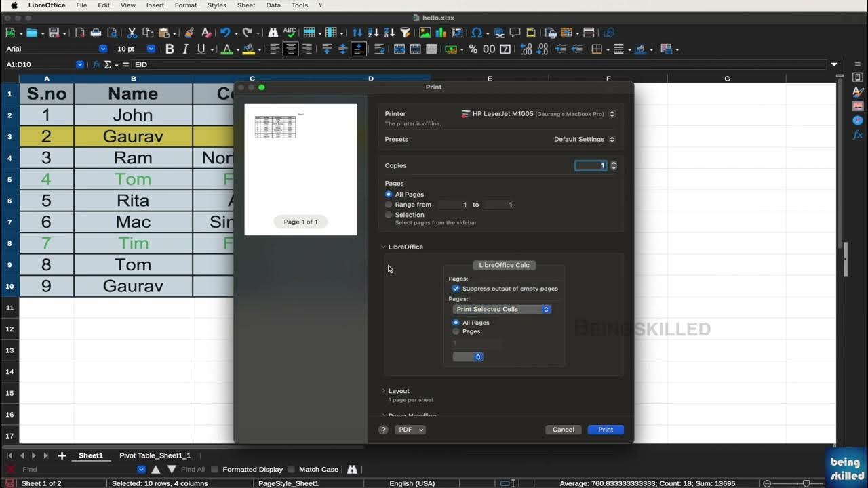Click the Cut scissors icon in toolbar
The height and width of the screenshot is (488, 868).
[132, 33]
